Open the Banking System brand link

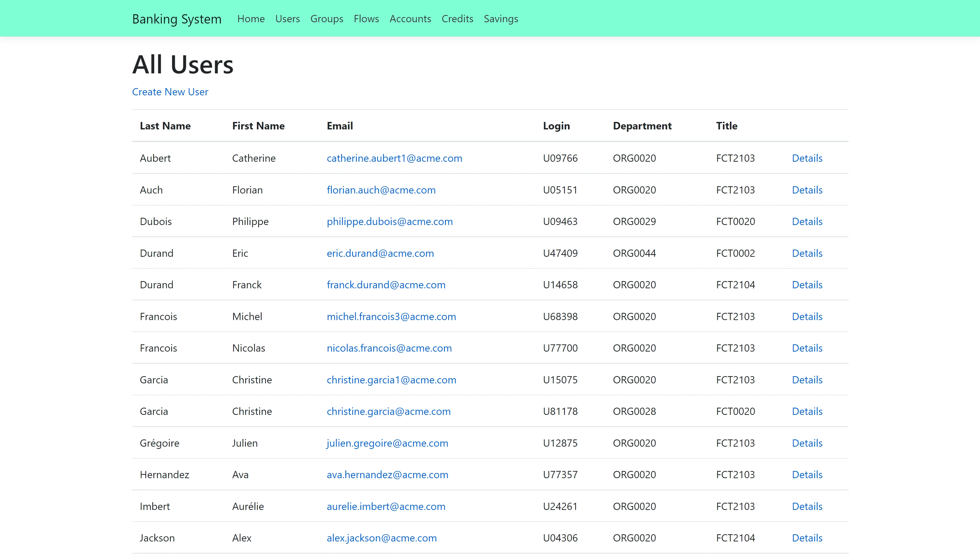177,19
